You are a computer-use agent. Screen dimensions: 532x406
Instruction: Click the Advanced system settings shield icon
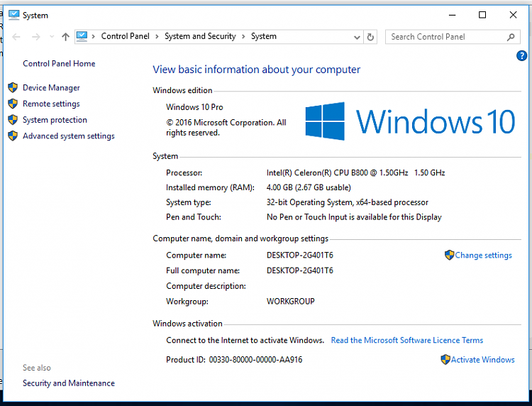click(x=13, y=136)
